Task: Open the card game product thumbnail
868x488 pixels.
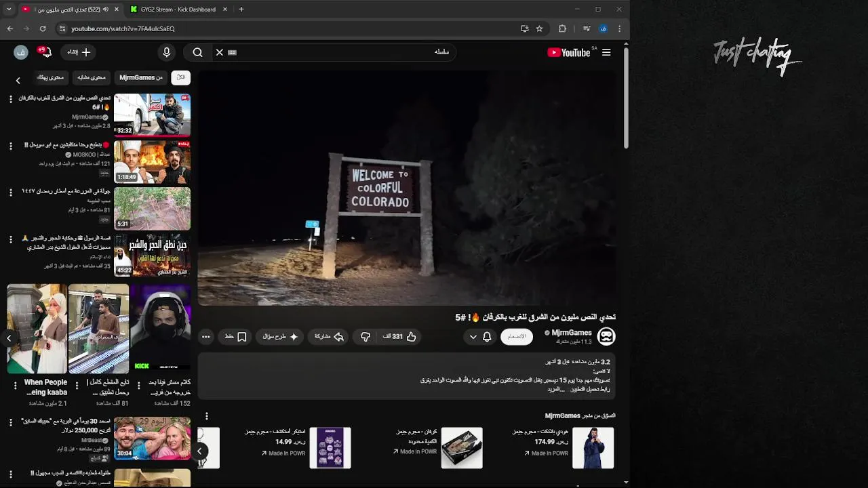Action: point(462,447)
